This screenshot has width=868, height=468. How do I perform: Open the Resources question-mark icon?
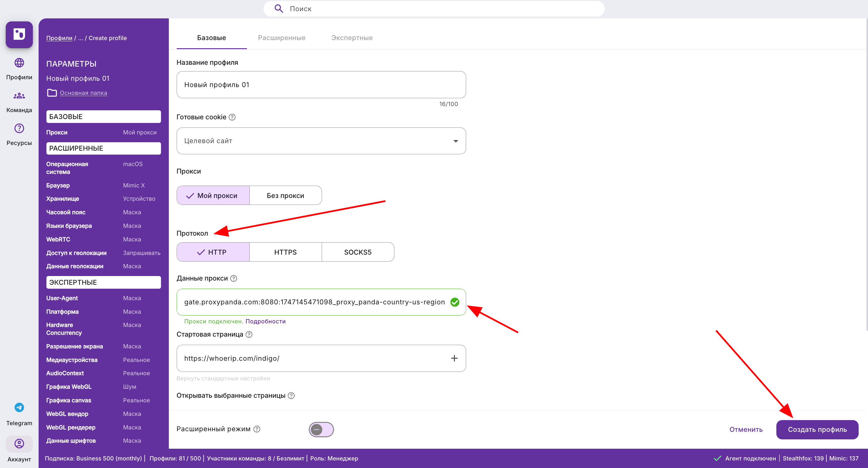[x=19, y=128]
